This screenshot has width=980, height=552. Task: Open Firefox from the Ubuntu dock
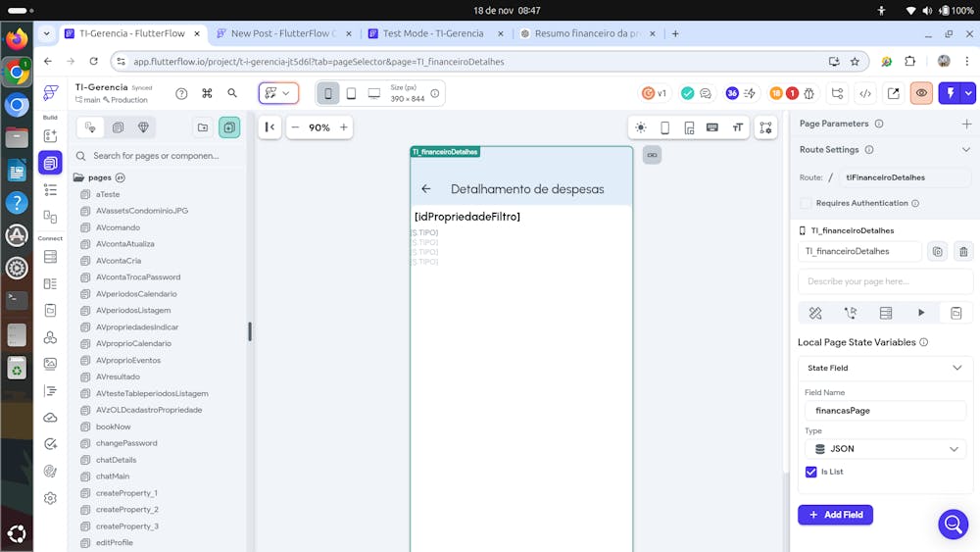pos(17,39)
